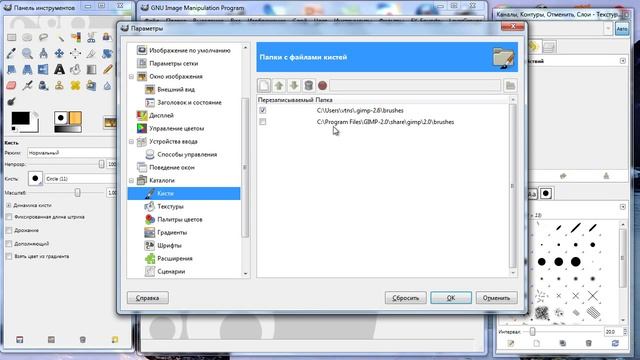The image size is (640, 360).
Task: Select the Blend gradient tool
Action: click(91, 69)
